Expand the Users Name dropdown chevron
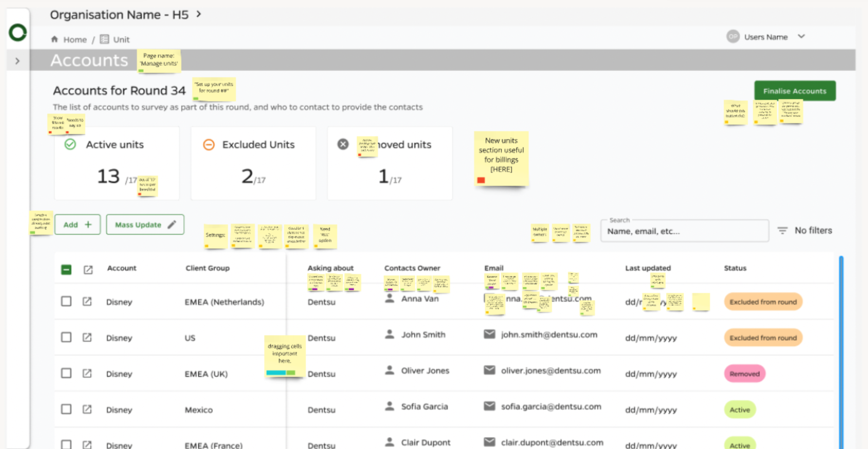Image resolution: width=868 pixels, height=449 pixels. pyautogui.click(x=801, y=36)
